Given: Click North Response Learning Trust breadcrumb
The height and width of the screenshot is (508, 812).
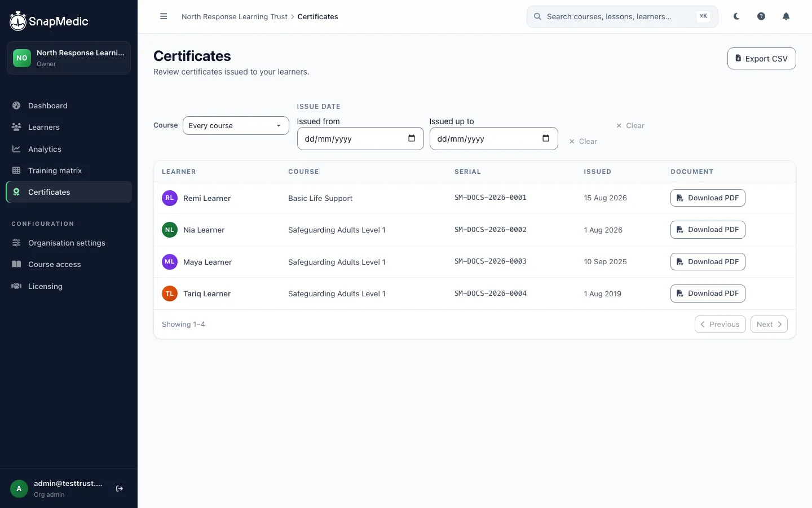Looking at the screenshot, I should [235, 17].
